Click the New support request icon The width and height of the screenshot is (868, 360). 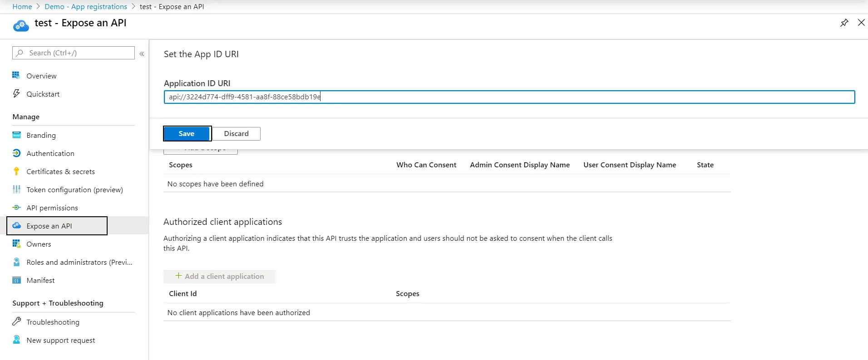tap(16, 340)
